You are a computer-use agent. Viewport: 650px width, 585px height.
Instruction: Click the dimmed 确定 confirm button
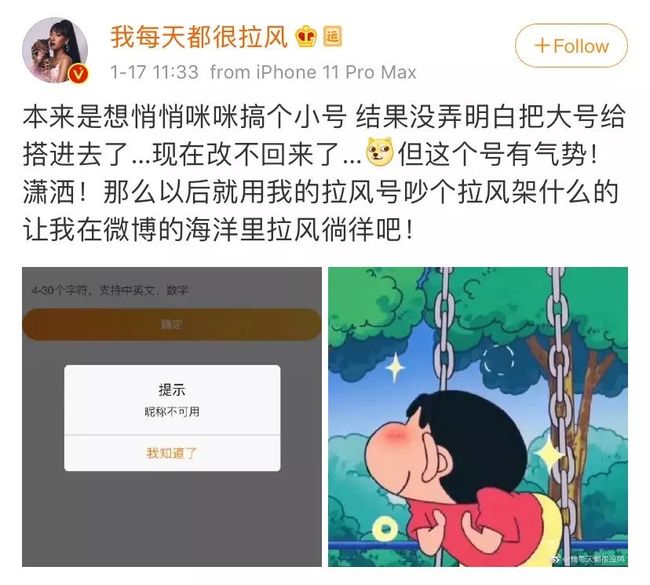click(172, 324)
